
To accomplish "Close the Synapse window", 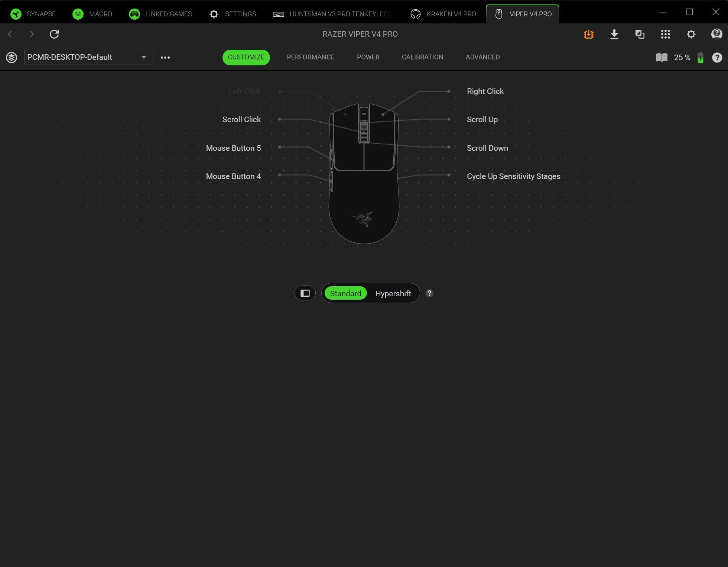I will coord(716,12).
